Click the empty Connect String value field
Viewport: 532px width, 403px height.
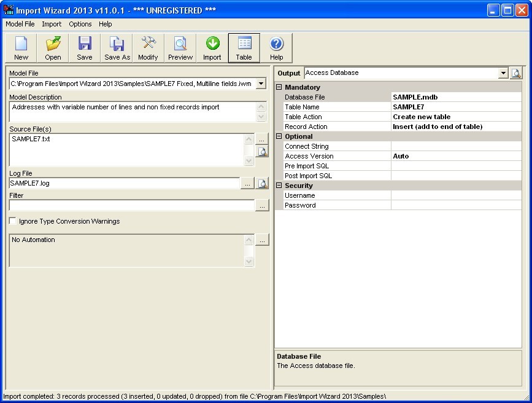[457, 146]
